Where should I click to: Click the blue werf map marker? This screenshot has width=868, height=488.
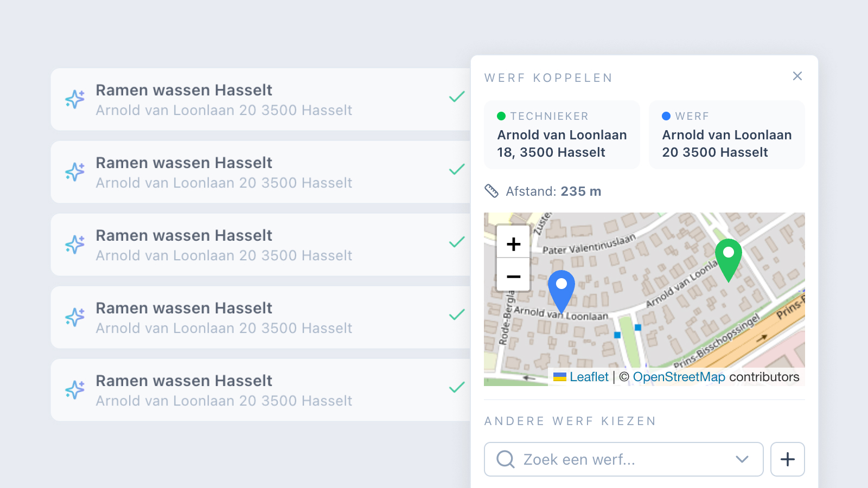point(561,291)
